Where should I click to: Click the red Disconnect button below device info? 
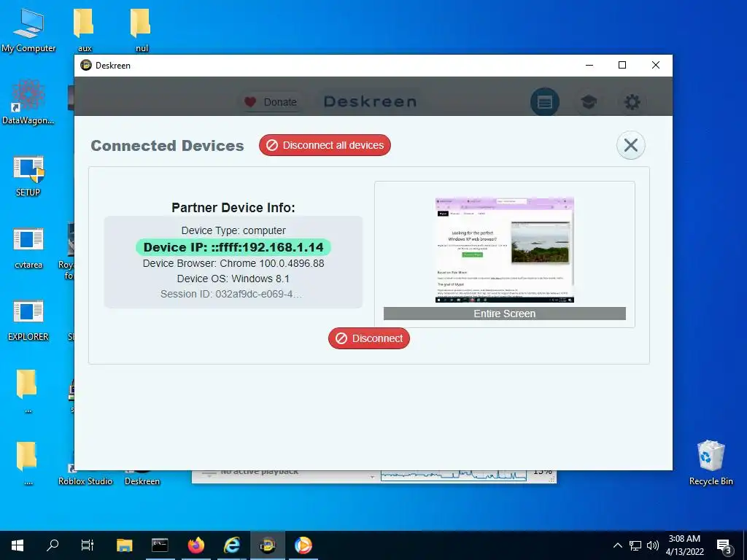pos(368,338)
